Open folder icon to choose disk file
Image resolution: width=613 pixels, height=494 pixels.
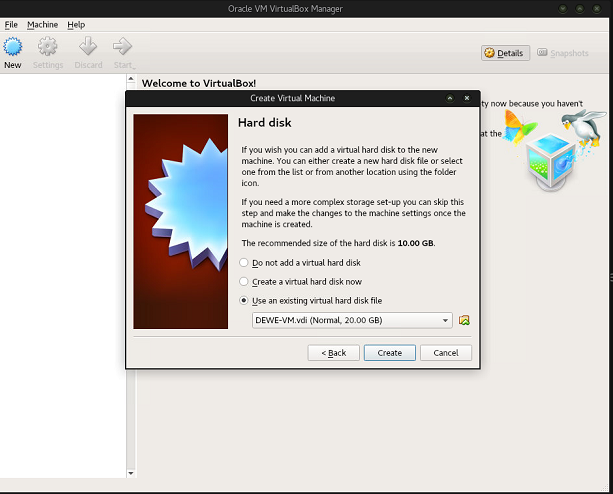pos(464,320)
